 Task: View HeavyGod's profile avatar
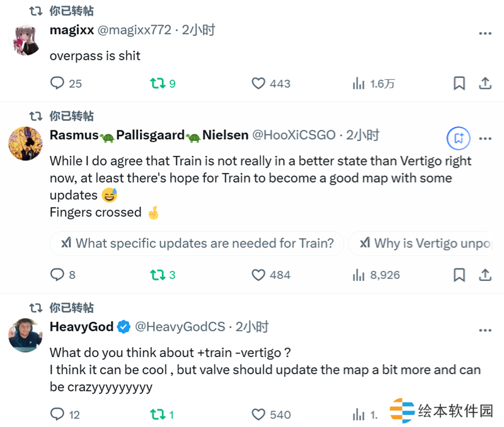click(x=25, y=335)
